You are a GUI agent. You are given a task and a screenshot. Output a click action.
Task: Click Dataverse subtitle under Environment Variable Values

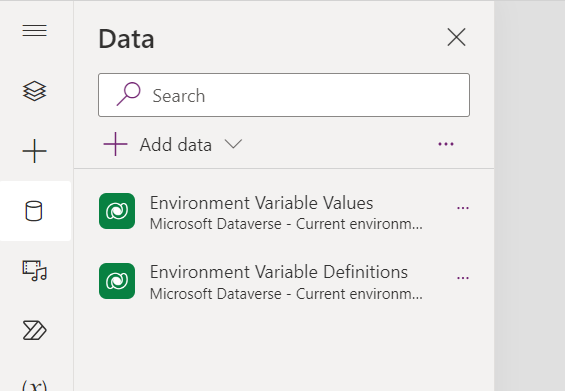click(x=286, y=224)
